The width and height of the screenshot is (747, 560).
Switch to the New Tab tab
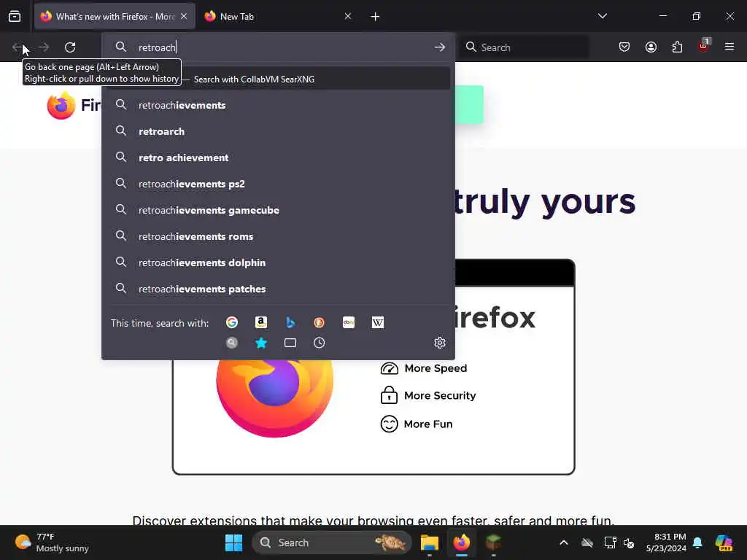click(279, 16)
